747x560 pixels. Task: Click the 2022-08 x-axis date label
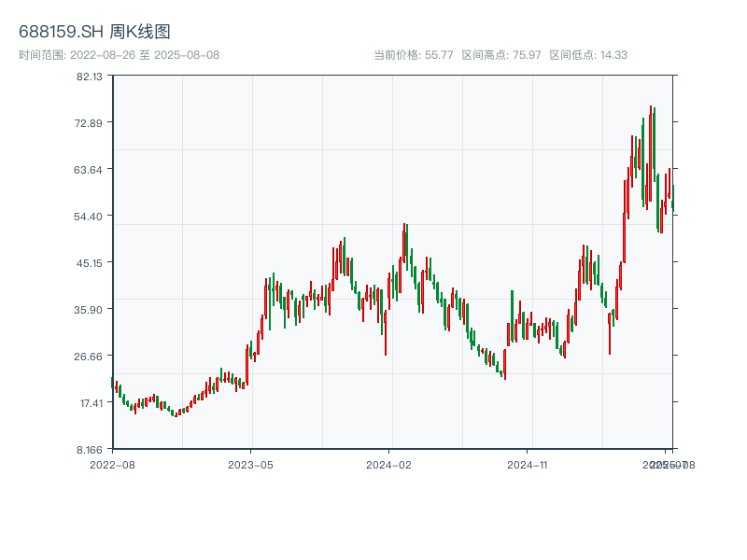(112, 464)
